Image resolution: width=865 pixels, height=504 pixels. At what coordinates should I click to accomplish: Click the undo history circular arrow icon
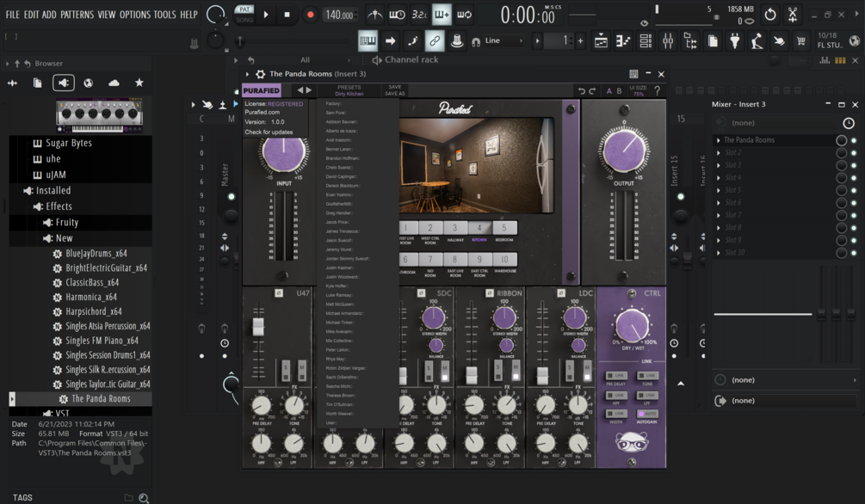point(770,15)
